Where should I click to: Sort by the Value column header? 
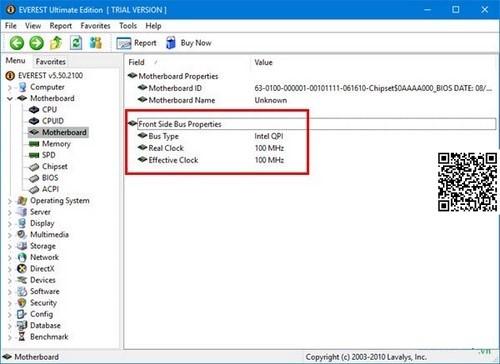click(x=373, y=63)
